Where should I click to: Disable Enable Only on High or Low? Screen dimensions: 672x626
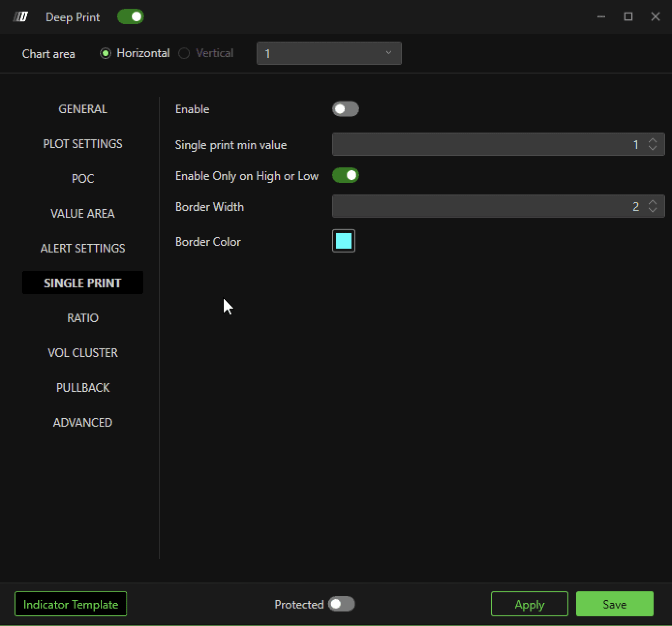point(346,176)
